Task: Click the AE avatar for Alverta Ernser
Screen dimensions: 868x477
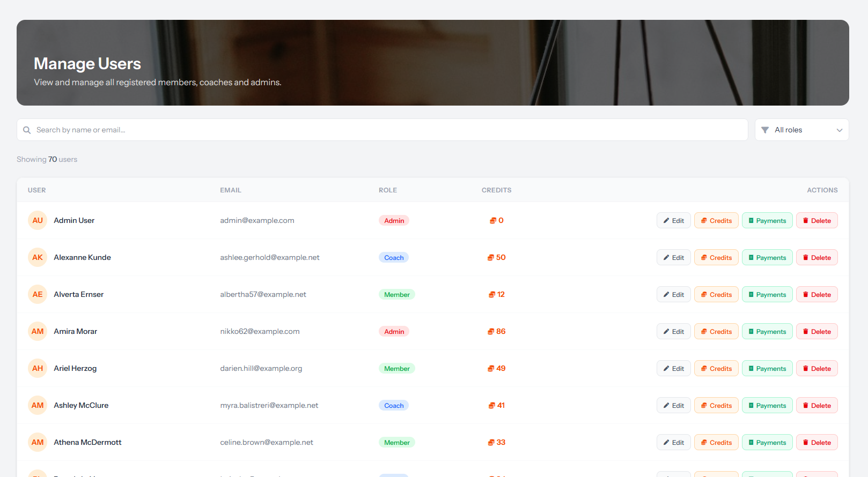Action: (38, 294)
